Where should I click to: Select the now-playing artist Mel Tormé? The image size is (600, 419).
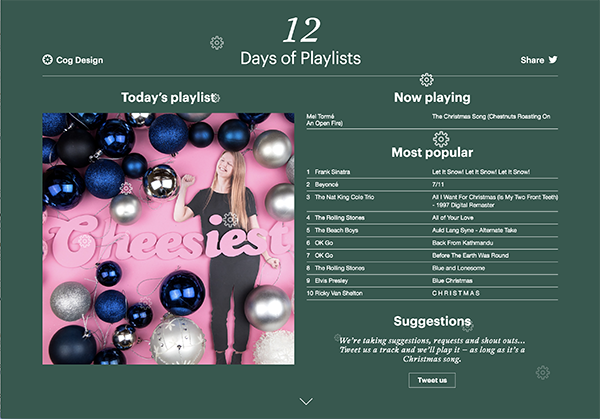(320, 116)
